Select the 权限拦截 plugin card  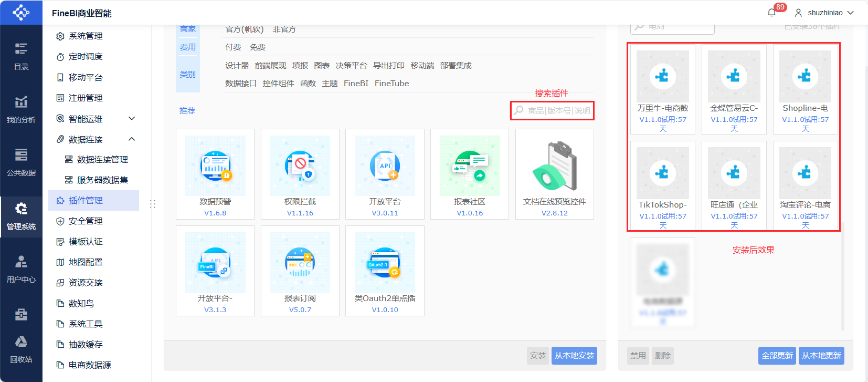coord(300,174)
